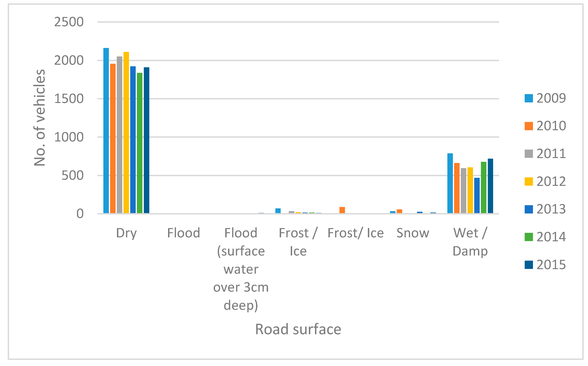Click the 2009 legend color swatch
This screenshot has width=588, height=366.
click(x=529, y=98)
